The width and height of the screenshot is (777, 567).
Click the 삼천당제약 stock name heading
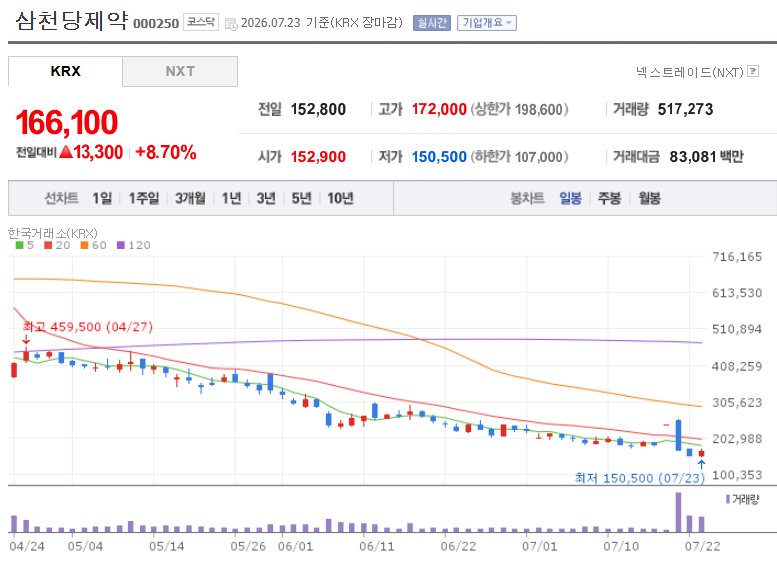72,21
